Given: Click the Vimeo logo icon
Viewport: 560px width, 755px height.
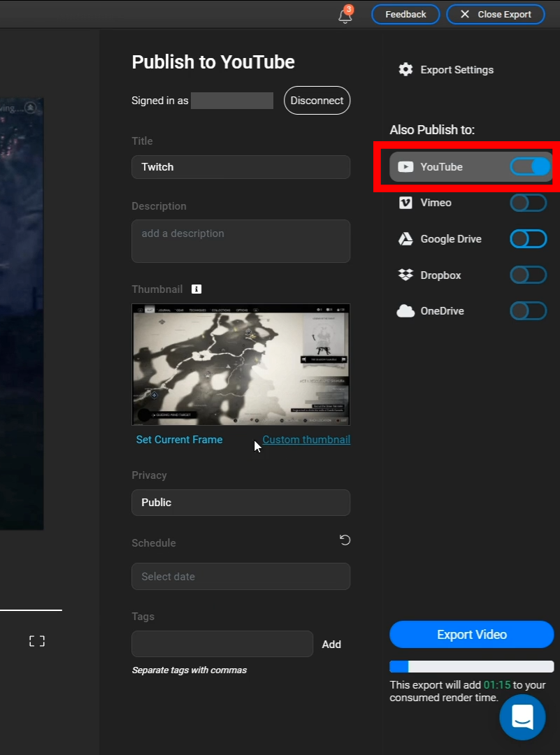Looking at the screenshot, I should [405, 203].
